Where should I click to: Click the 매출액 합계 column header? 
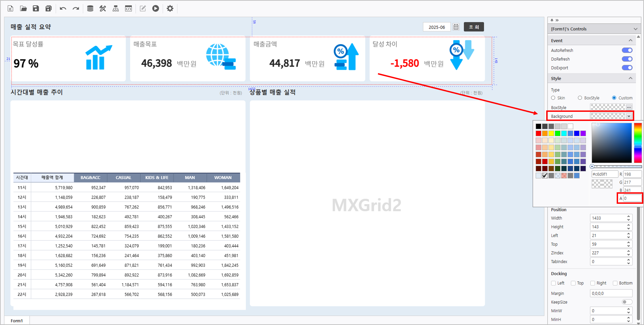pyautogui.click(x=52, y=177)
